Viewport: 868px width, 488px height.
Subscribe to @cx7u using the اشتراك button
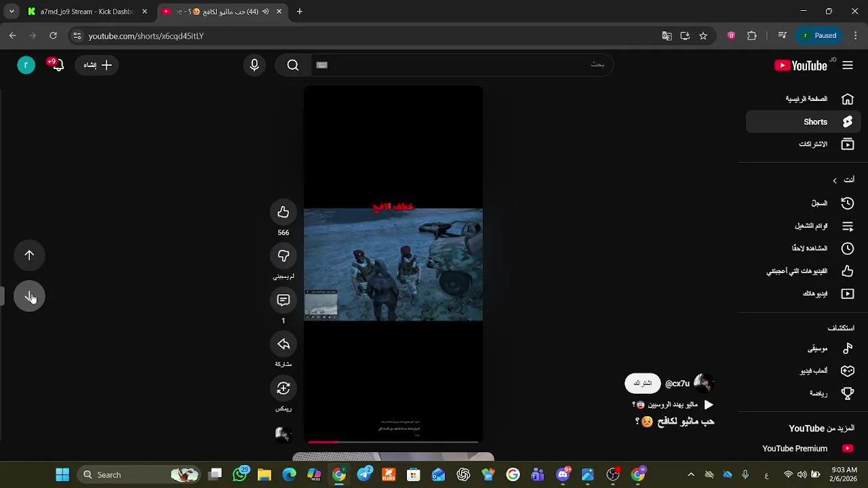(x=642, y=384)
